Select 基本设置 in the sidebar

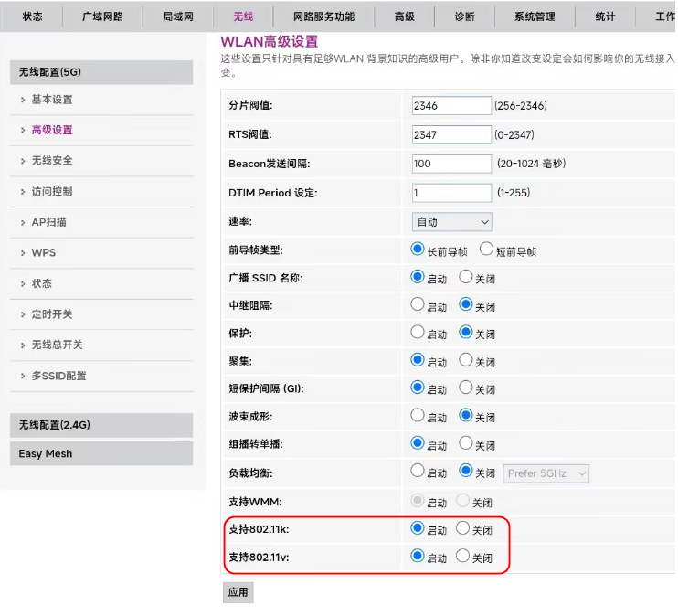click(x=52, y=100)
